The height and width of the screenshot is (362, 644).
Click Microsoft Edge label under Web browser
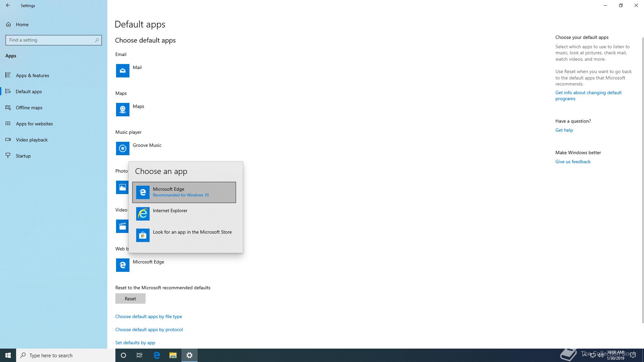coord(148,262)
